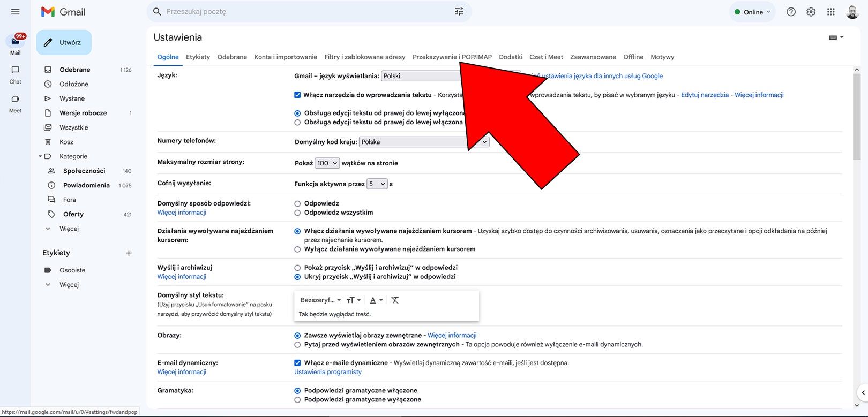Click the Utwórz compose button
The height and width of the screenshot is (417, 868).
(x=64, y=42)
